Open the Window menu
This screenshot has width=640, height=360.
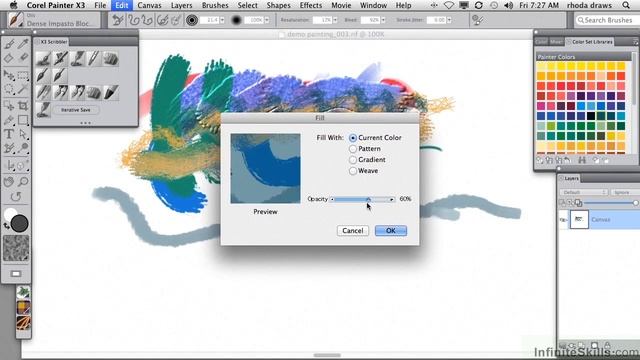[x=373, y=5]
